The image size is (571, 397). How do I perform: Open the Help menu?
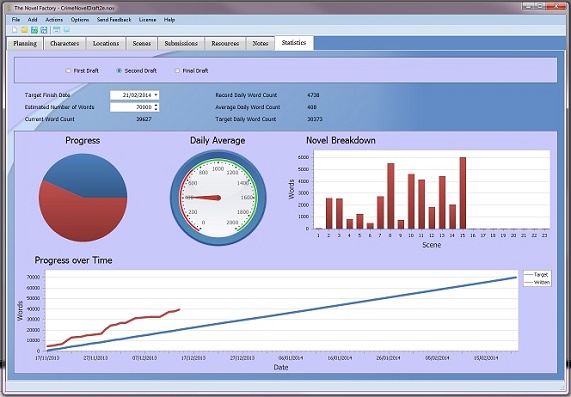(x=169, y=20)
